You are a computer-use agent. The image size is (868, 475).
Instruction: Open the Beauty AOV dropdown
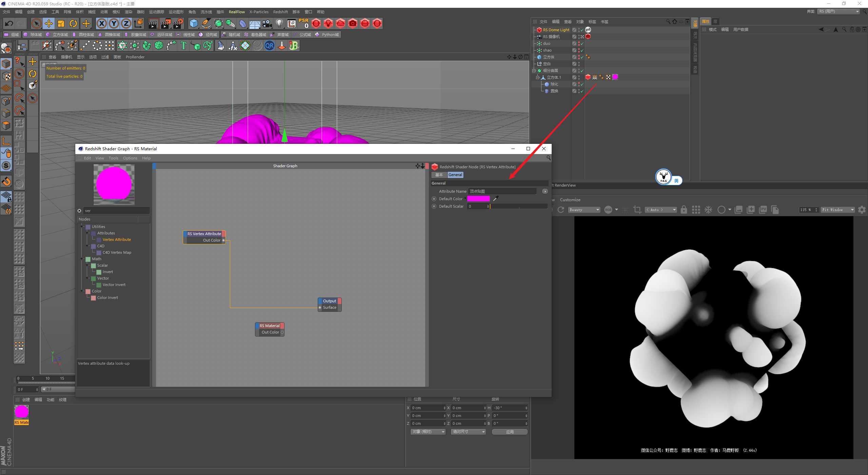pos(584,210)
